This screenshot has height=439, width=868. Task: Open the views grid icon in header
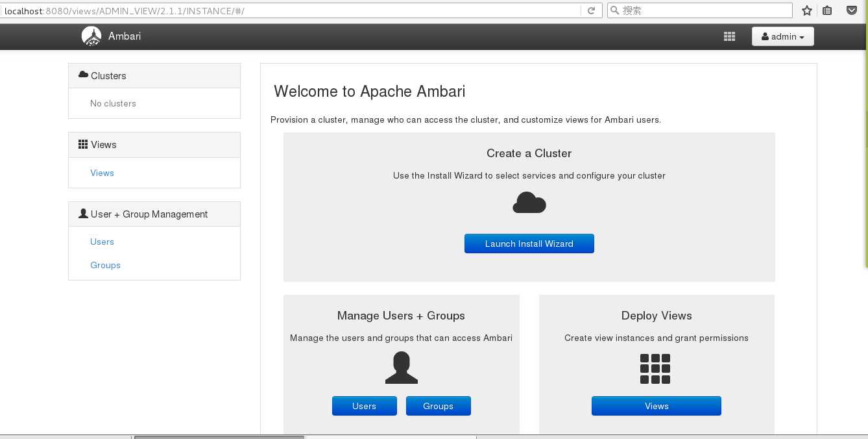(729, 37)
